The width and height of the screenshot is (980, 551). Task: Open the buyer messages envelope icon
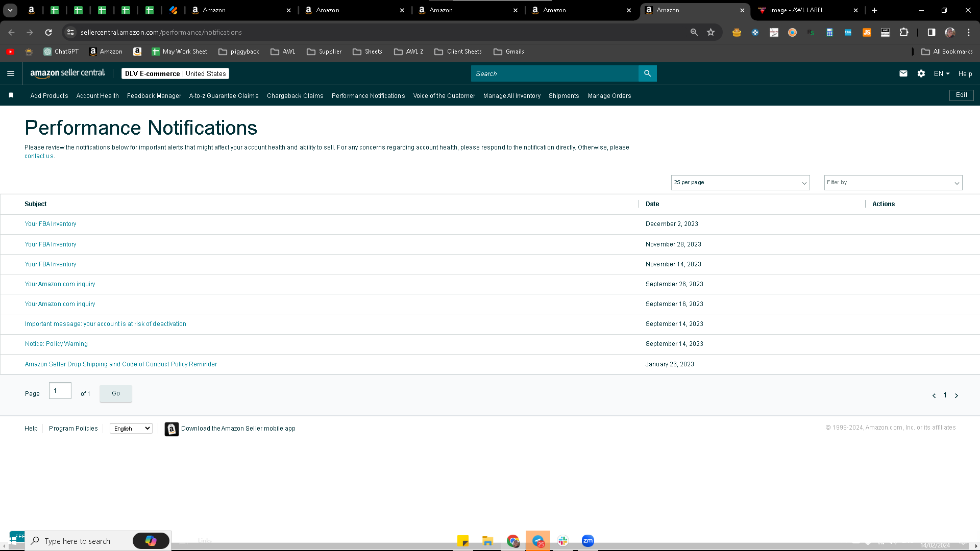[903, 73]
